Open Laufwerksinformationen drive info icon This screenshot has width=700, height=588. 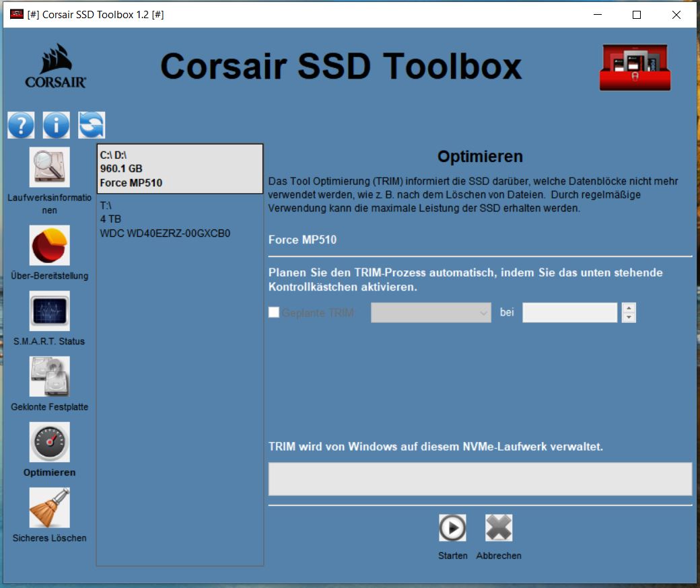(50, 167)
